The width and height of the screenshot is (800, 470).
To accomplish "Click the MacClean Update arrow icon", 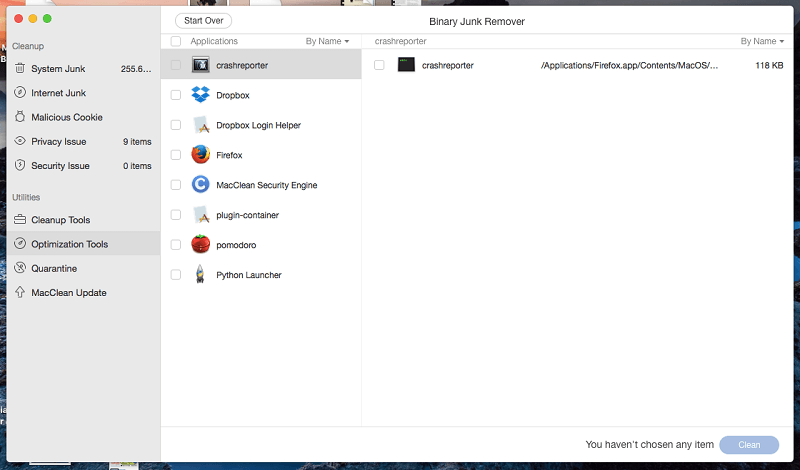I will [20, 292].
